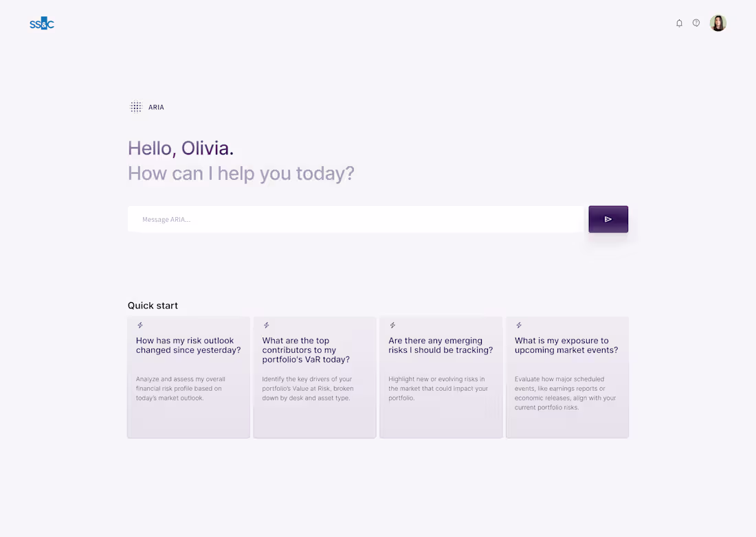Click the ARIA dotted grid icon

coord(136,107)
